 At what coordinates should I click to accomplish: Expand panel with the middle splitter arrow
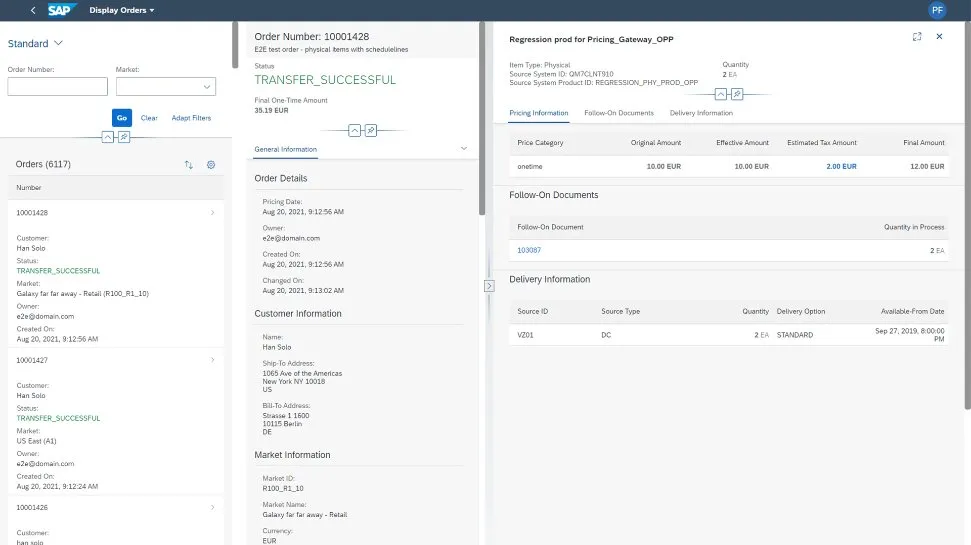[489, 286]
